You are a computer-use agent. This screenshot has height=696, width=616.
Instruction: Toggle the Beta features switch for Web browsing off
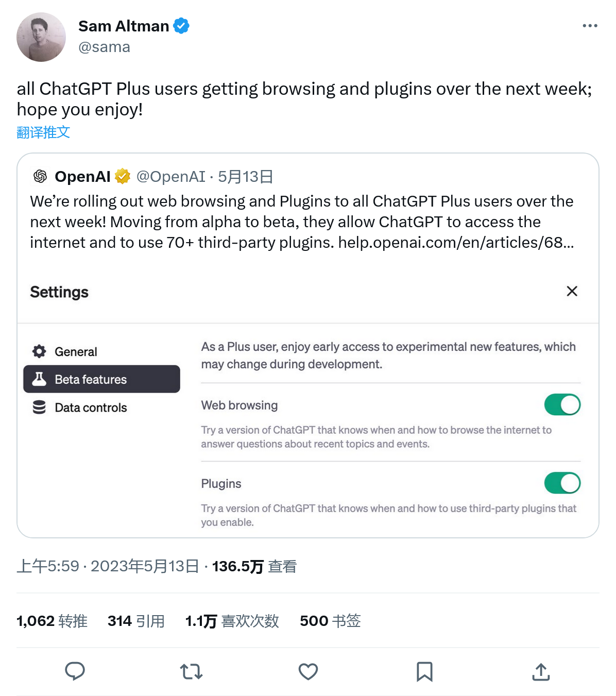click(x=562, y=404)
